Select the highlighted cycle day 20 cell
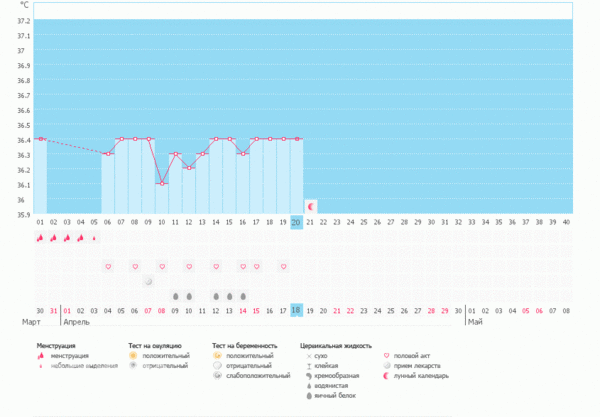Viewport: 600px width, 417px height. (x=296, y=222)
